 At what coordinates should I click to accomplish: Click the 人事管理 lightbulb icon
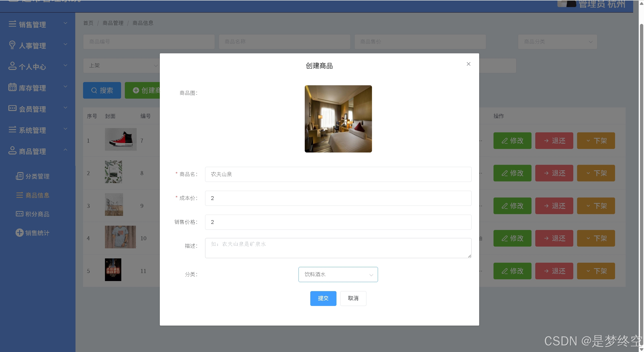pyautogui.click(x=12, y=45)
